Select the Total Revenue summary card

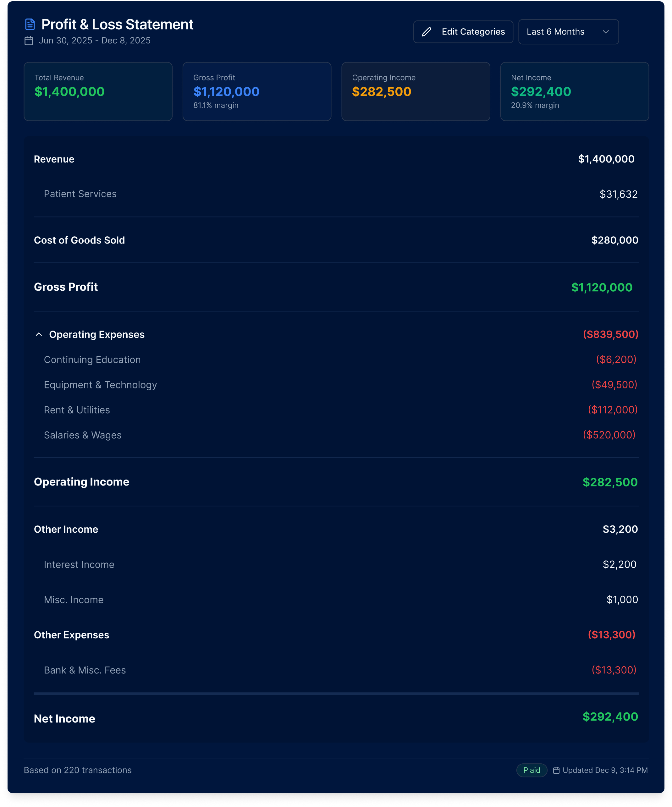pyautogui.click(x=98, y=91)
